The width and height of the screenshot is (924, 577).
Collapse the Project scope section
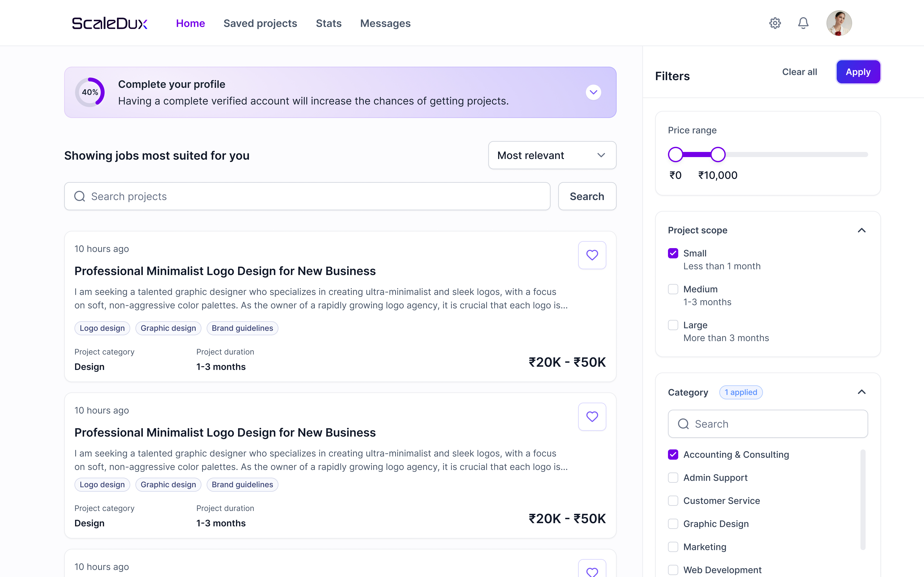pos(861,230)
